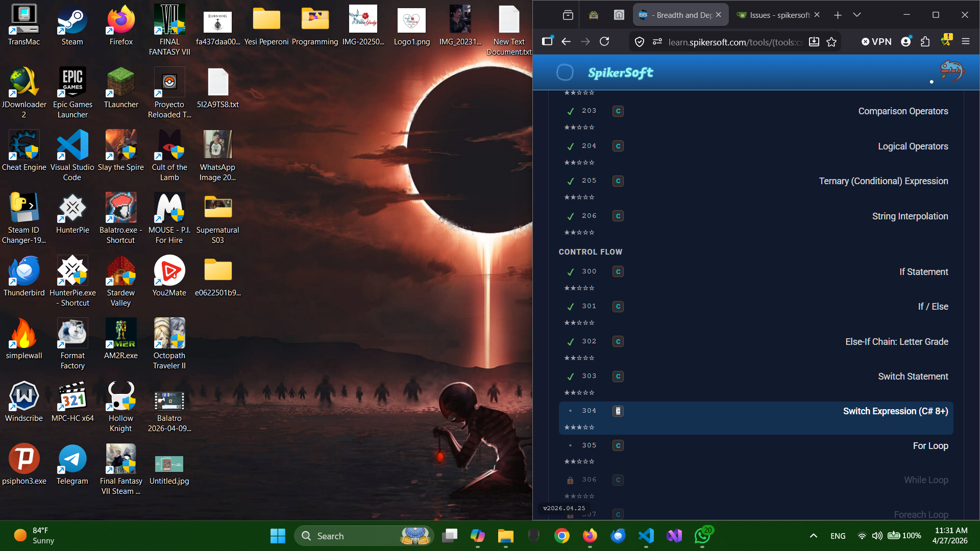Screen dimensions: 980x551
Task: Click the C language badge for lesson 203
Action: click(618, 111)
